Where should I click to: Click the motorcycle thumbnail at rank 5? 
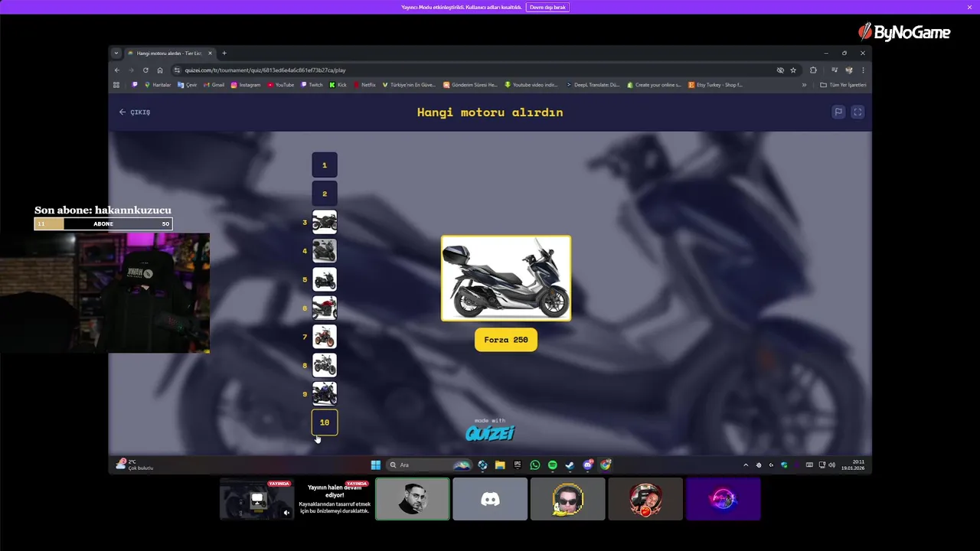(x=325, y=279)
